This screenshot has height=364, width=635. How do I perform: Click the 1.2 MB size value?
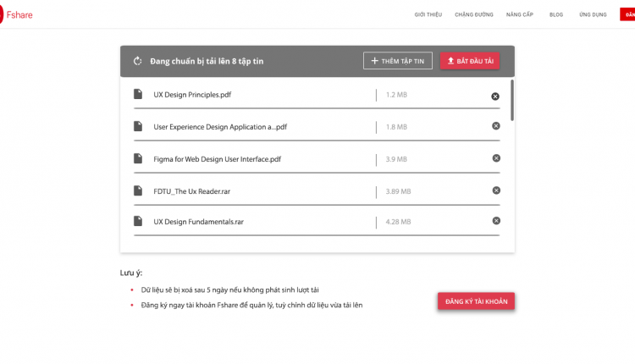tap(396, 95)
